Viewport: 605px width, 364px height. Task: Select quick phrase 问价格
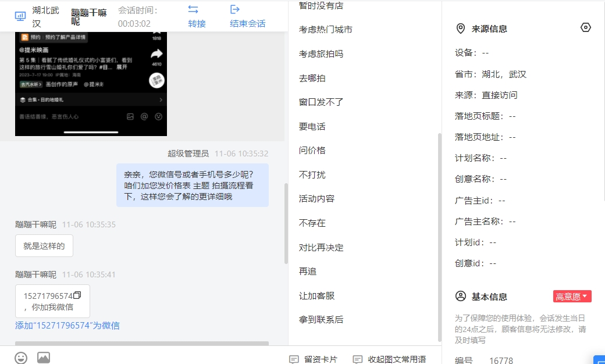pos(312,150)
